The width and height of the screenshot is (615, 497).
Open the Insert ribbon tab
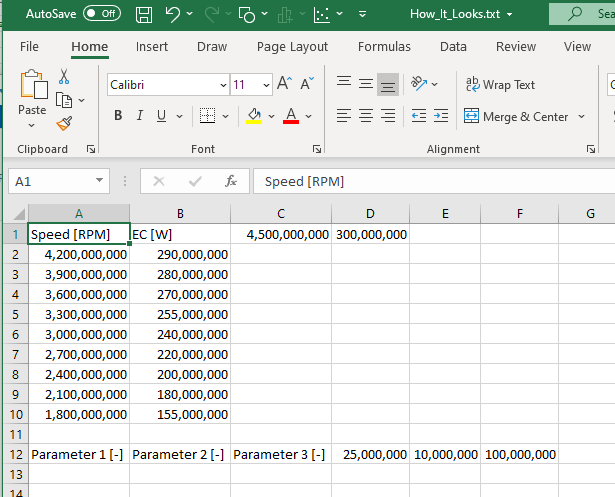pos(152,46)
